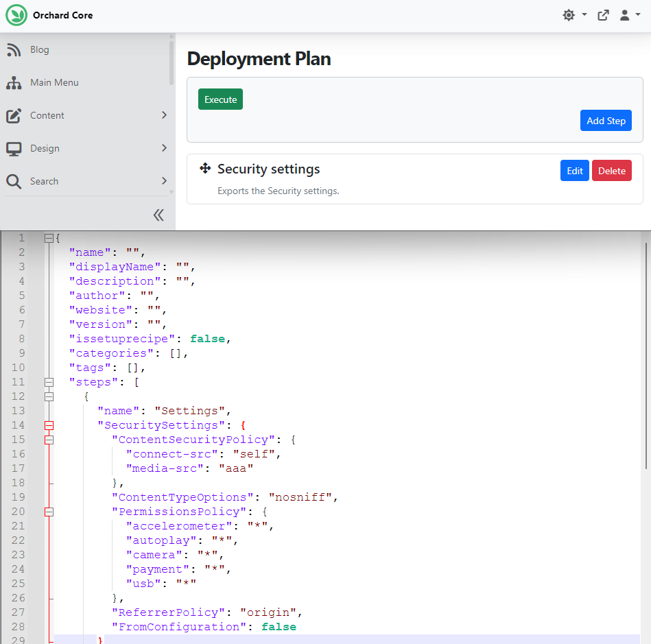Click the "connect-src" key in editor
This screenshot has width=651, height=644.
tap(172, 454)
